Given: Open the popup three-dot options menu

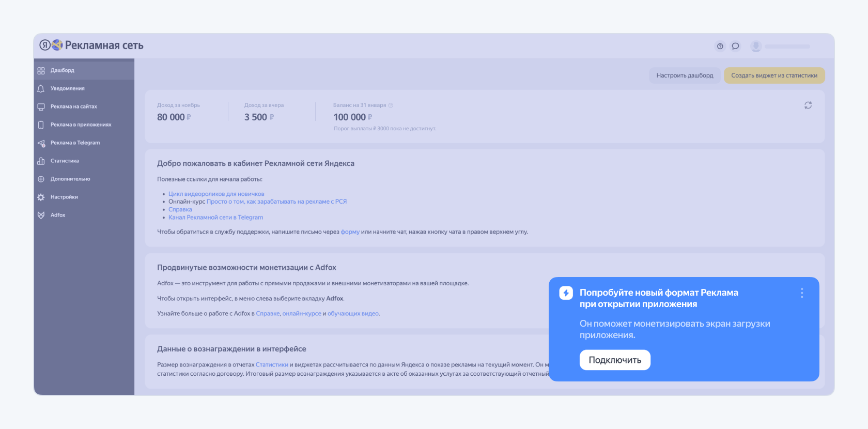Looking at the screenshot, I should [x=802, y=293].
